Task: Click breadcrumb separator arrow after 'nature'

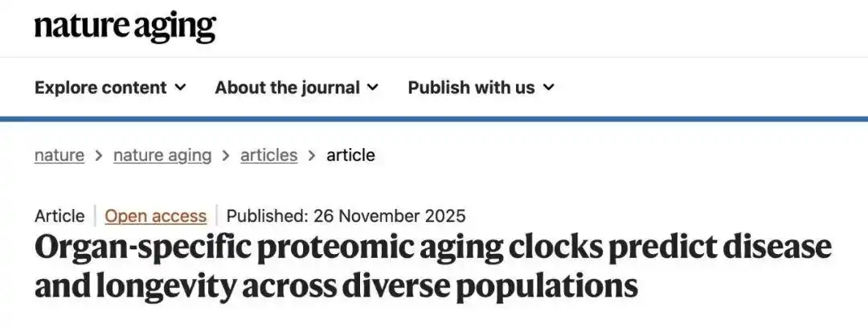Action: pos(99,155)
